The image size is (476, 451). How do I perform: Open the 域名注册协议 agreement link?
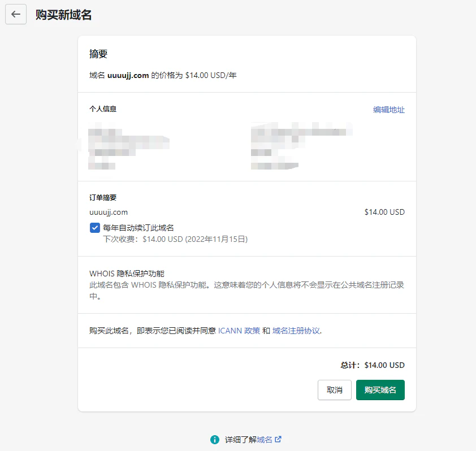coord(294,331)
